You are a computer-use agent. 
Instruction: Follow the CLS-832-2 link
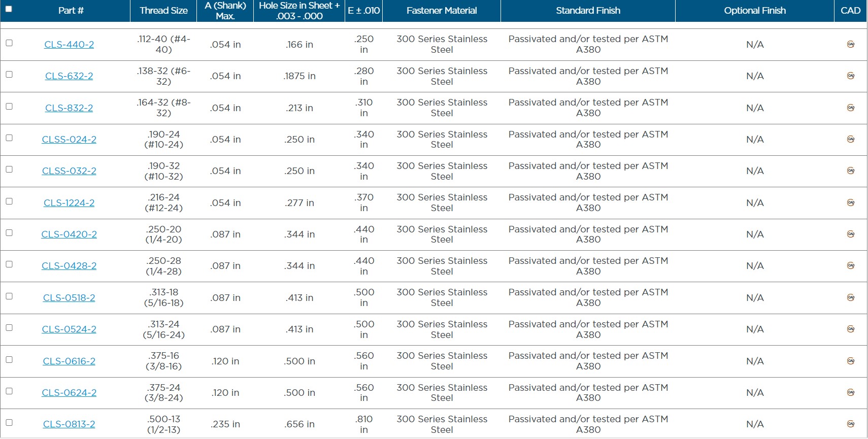69,108
